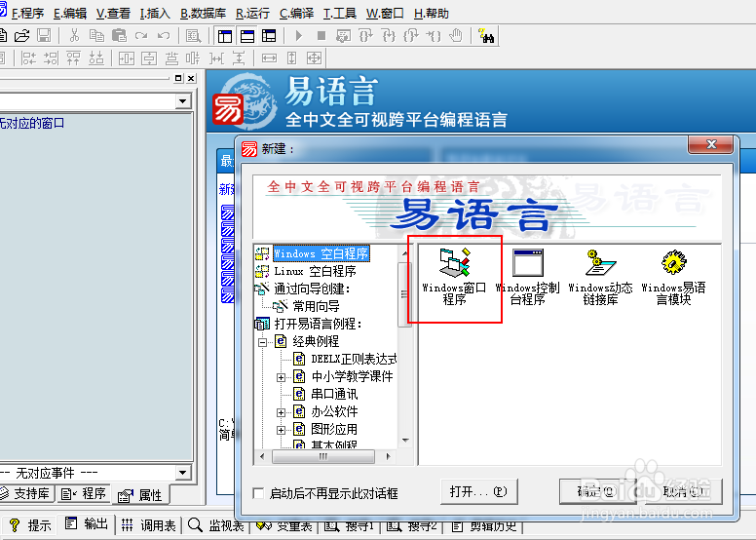Click the align right toolbar icon

pyautogui.click(x=51, y=58)
